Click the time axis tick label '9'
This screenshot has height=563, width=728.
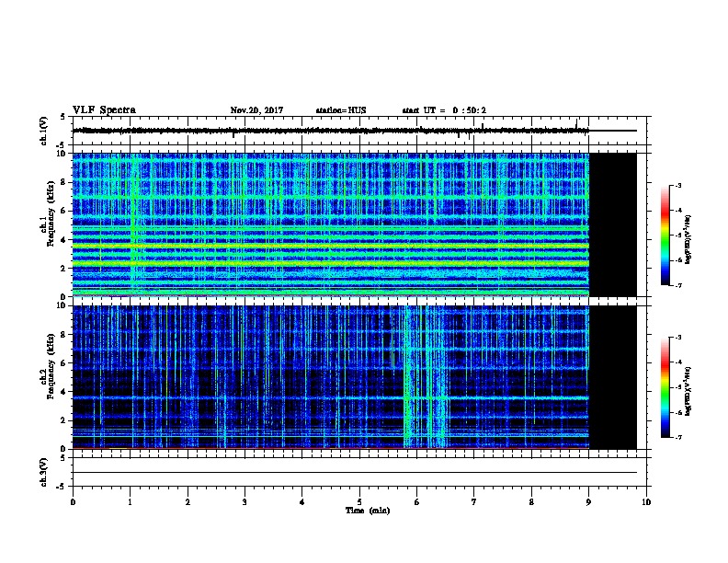point(588,501)
